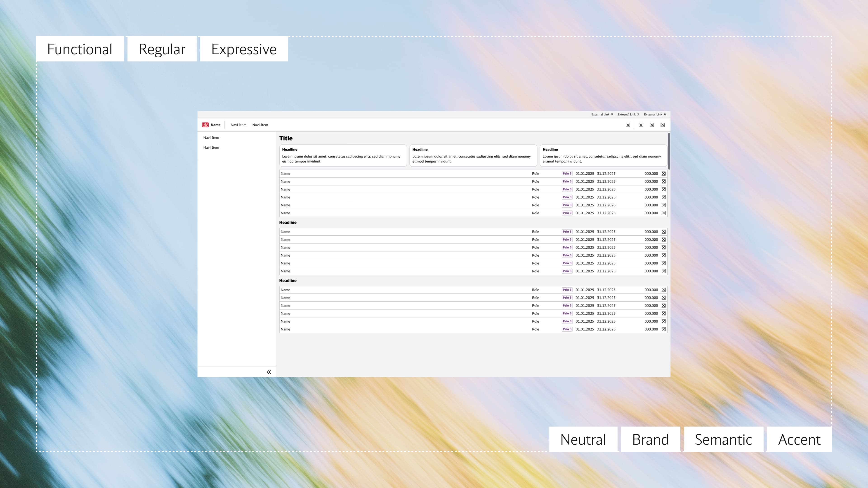Viewport: 868px width, 488px height.
Task: Collapse sidebar with double chevron icon
Action: click(x=269, y=372)
